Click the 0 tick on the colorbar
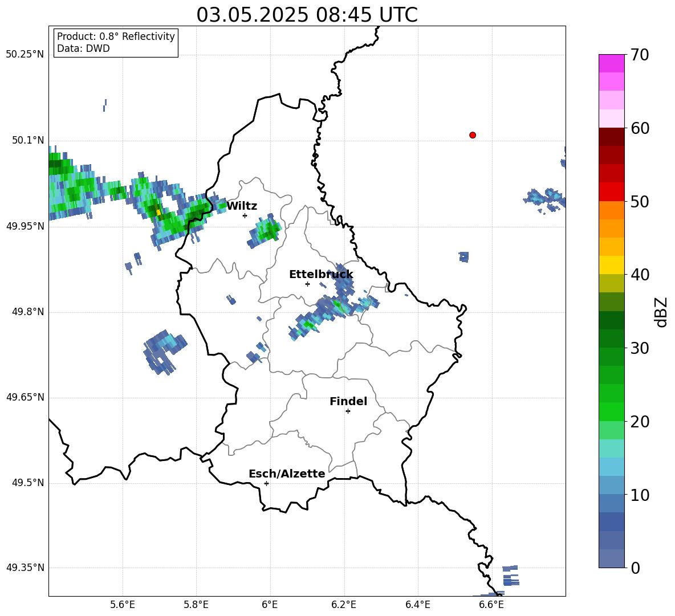This screenshot has height=616, width=675. 635,568
